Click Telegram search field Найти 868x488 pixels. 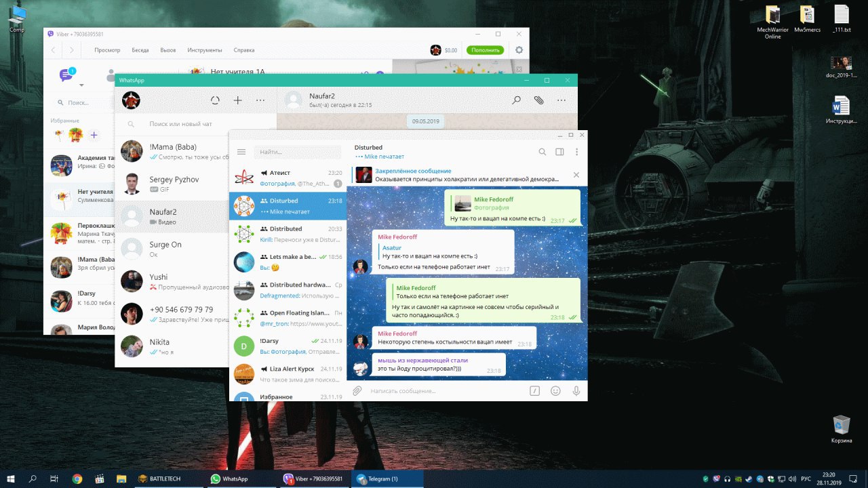(x=298, y=152)
